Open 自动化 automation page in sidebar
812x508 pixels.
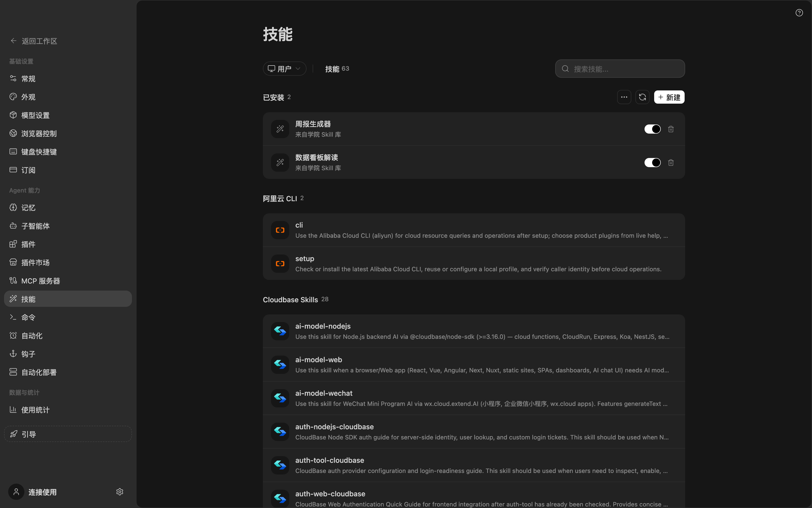[68, 336]
